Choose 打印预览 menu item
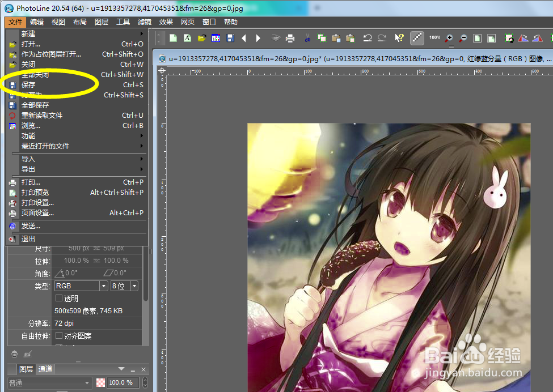553x392 pixels. [77, 192]
